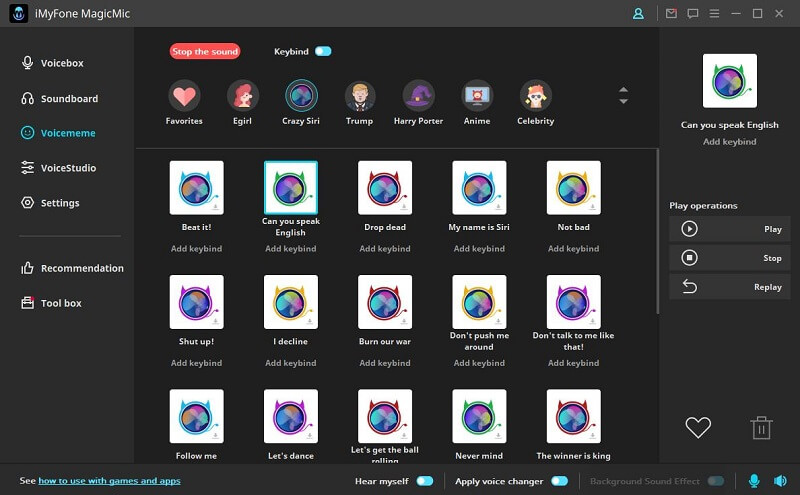Play the Follow me voice meme

(196, 416)
